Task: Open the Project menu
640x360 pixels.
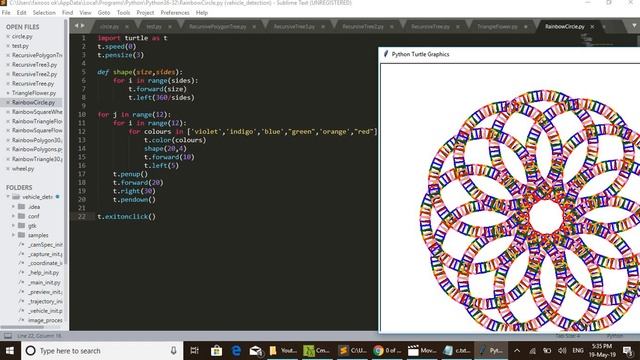Action: pos(145,13)
